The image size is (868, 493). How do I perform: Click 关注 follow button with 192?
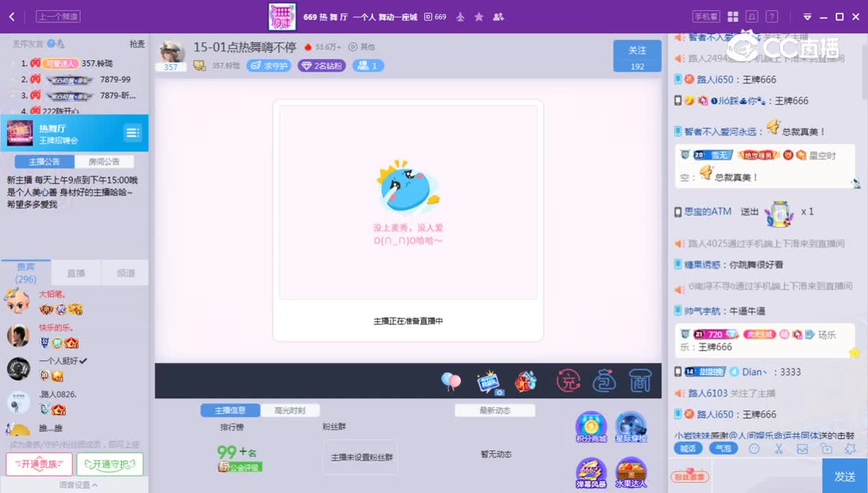tap(637, 56)
